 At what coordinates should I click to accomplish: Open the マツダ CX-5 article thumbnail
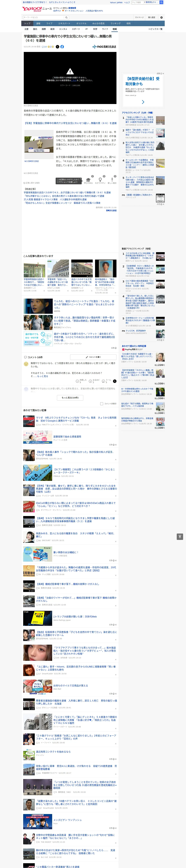point(29,421)
